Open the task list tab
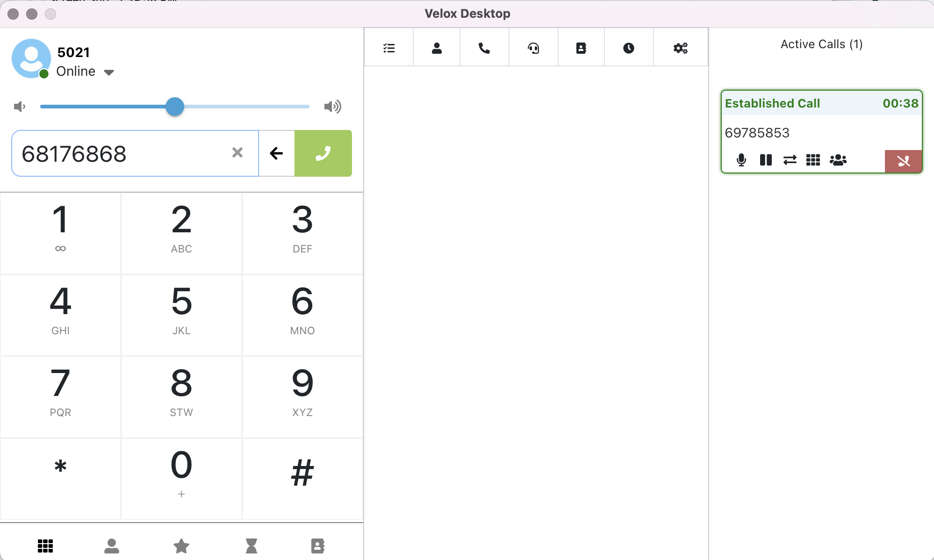Image resolution: width=934 pixels, height=560 pixels. (x=389, y=48)
